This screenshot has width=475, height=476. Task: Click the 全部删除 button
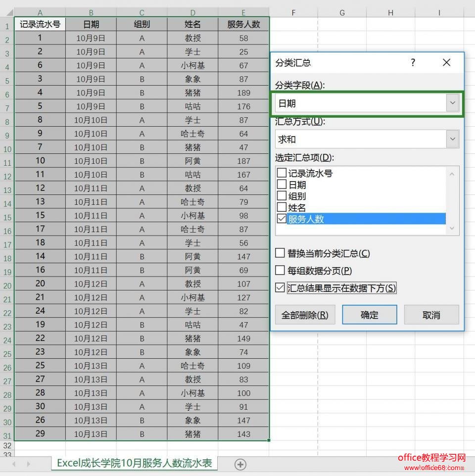coord(305,315)
